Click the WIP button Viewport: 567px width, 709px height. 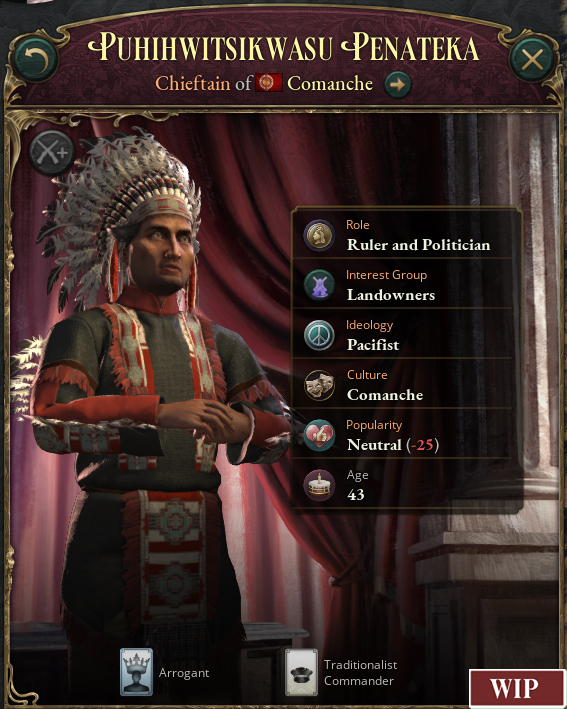[515, 688]
